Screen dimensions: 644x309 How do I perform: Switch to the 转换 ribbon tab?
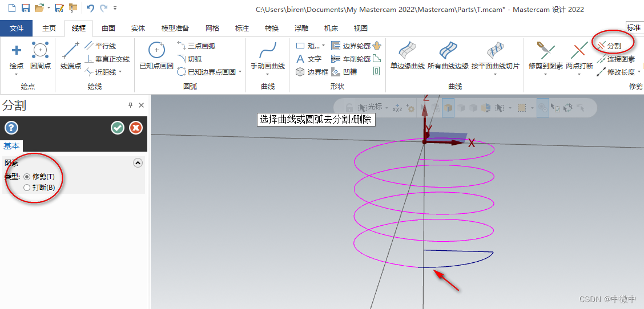(x=272, y=29)
